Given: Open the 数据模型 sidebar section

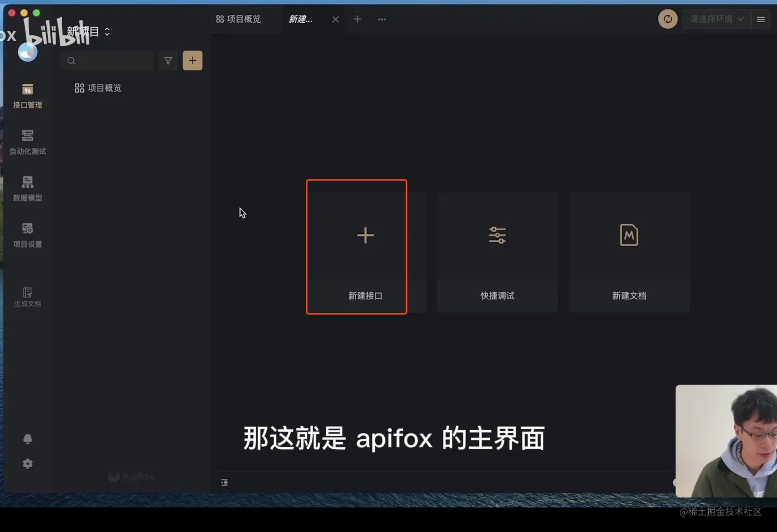Looking at the screenshot, I should (28, 189).
